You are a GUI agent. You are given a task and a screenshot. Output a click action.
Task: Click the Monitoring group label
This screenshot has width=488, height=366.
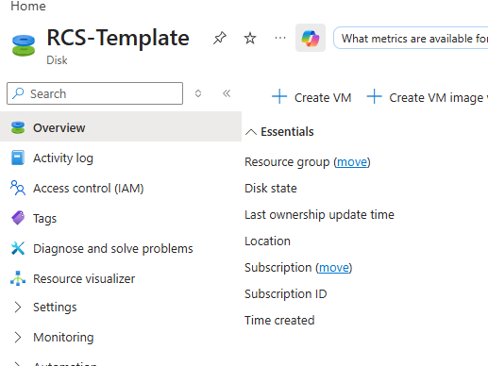[x=63, y=337]
